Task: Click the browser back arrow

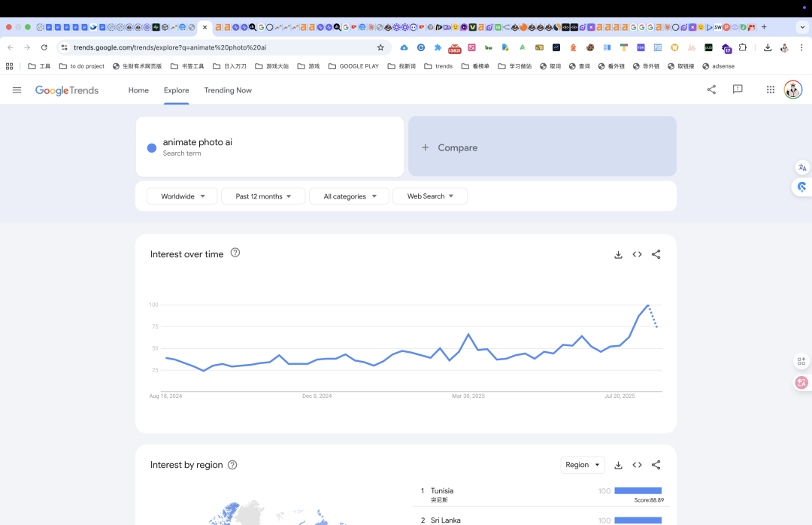Action: click(11, 47)
